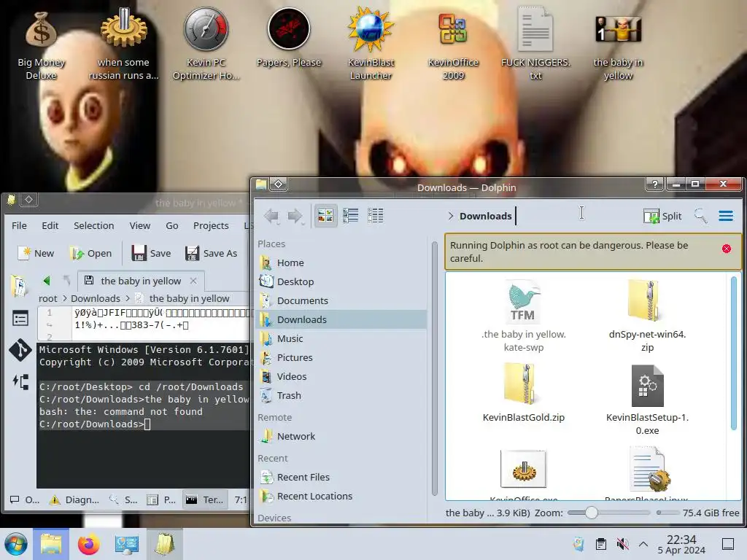The image size is (747, 560).
Task: Select dnSpy-net-win64.zip file
Action: (x=647, y=316)
